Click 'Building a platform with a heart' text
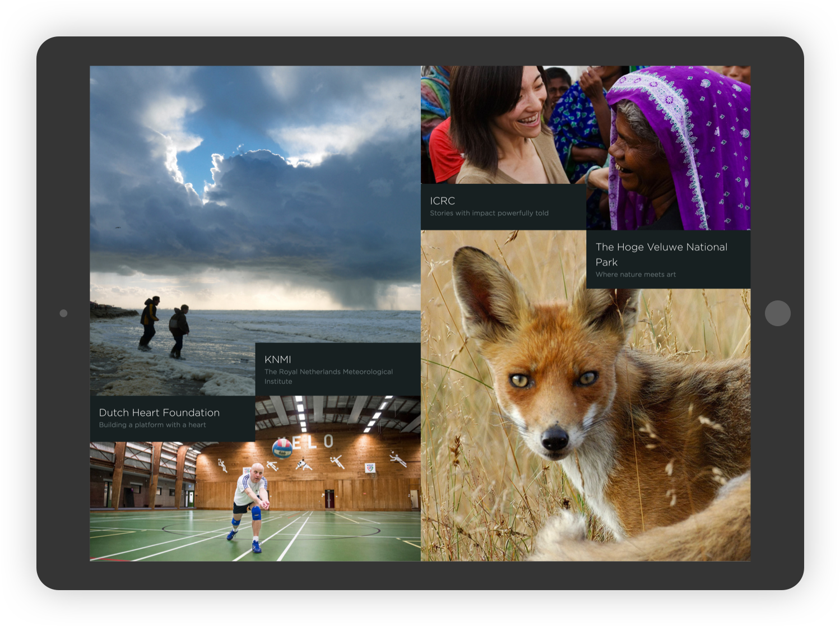The height and width of the screenshot is (626, 840). click(x=152, y=425)
